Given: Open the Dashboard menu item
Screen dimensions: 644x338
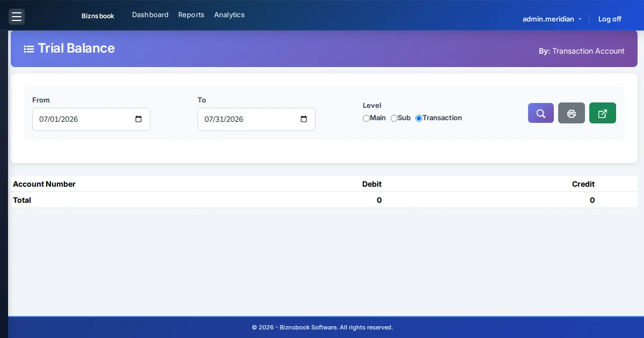Looking at the screenshot, I should point(150,15).
